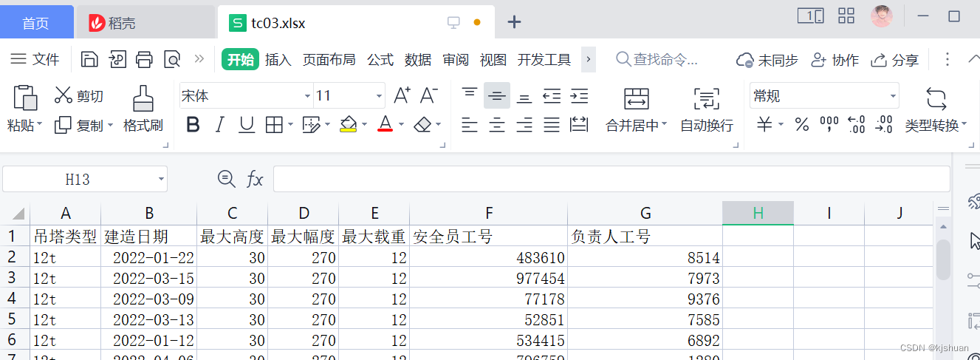This screenshot has height=360, width=980.
Task: Align text right
Action: tap(524, 124)
